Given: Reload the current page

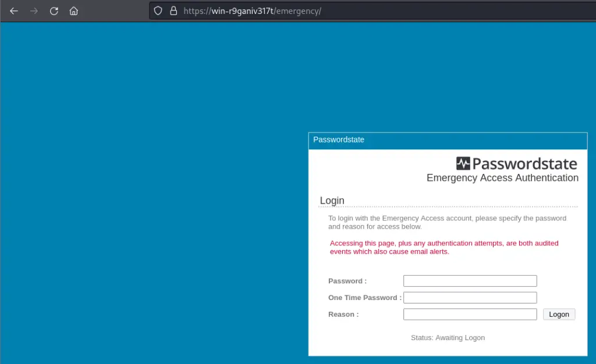Looking at the screenshot, I should click(54, 11).
